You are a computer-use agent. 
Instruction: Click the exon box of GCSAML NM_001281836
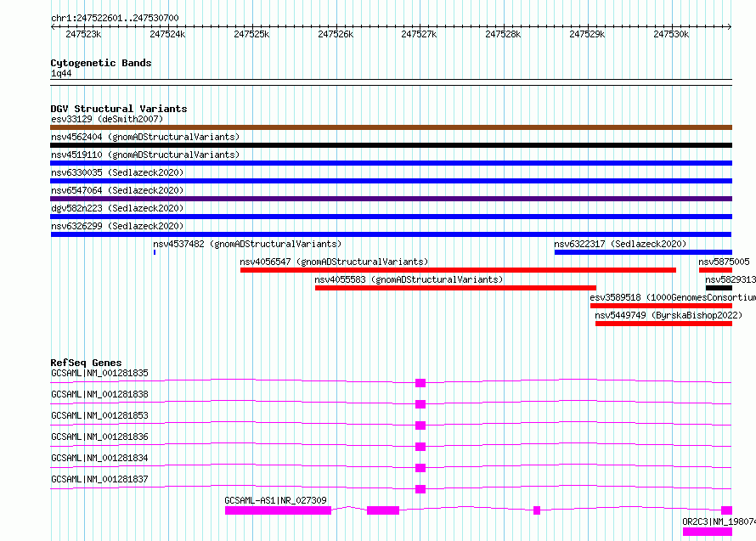420,447
